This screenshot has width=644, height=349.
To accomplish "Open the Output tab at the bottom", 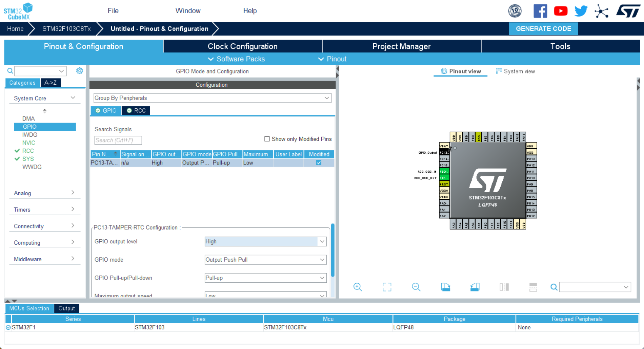I will [x=66, y=308].
